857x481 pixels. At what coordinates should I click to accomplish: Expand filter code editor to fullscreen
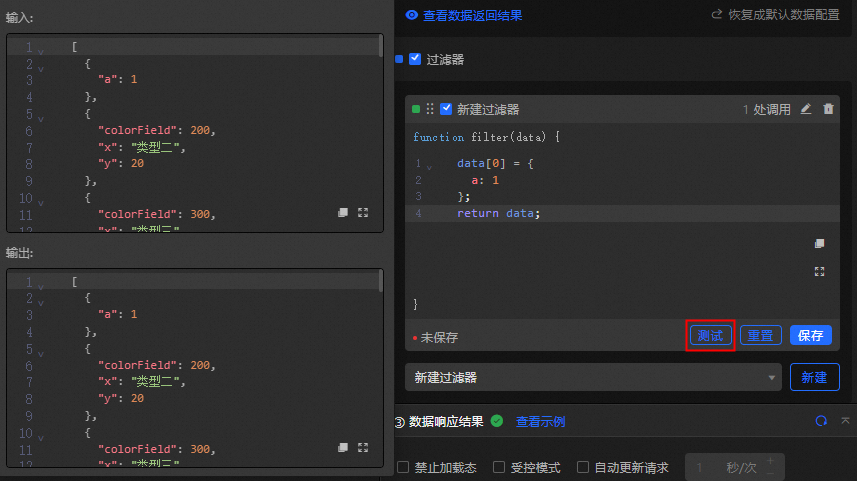[x=819, y=272]
